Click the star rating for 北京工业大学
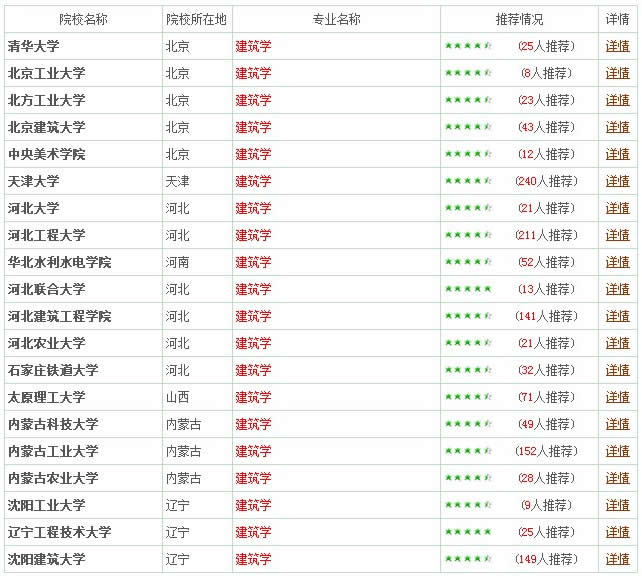Viewport: 642px width, 579px height. (468, 73)
